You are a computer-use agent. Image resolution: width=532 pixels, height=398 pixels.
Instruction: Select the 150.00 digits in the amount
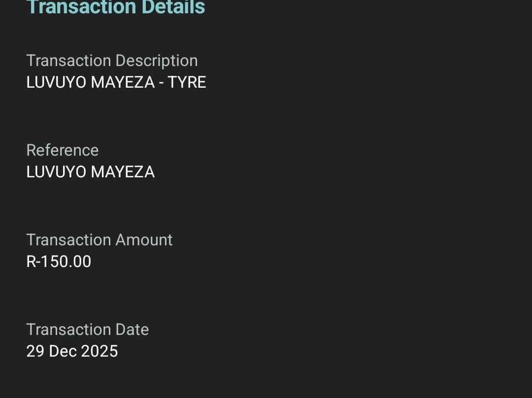click(x=66, y=262)
